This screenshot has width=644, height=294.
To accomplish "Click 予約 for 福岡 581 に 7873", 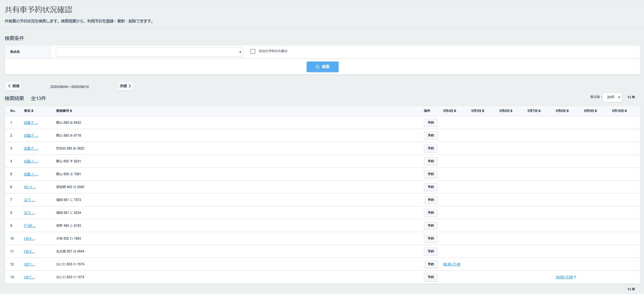I will coord(431,200).
